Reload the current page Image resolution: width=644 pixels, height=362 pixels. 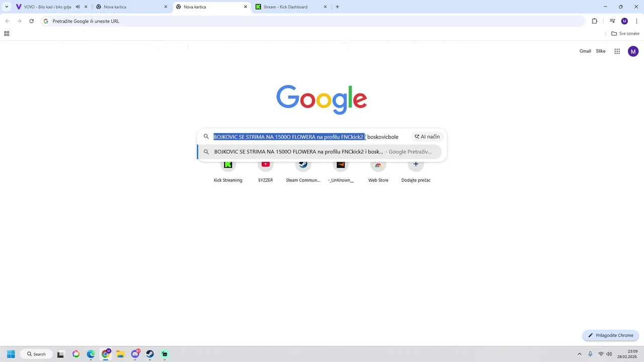pyautogui.click(x=31, y=21)
